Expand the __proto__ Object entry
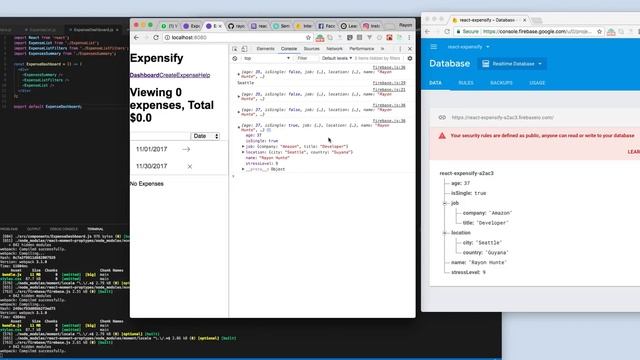 click(x=243, y=169)
